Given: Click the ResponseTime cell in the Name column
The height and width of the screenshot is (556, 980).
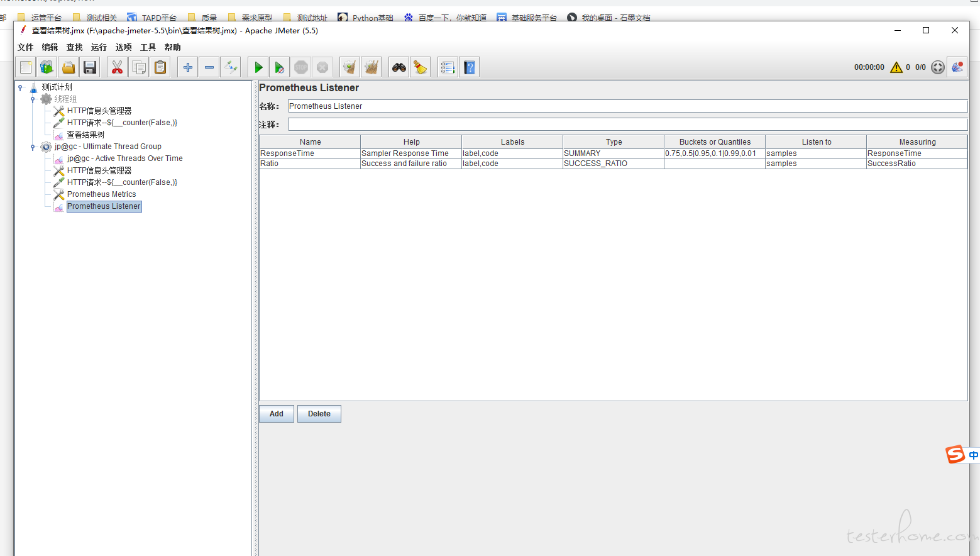Looking at the screenshot, I should [x=310, y=153].
